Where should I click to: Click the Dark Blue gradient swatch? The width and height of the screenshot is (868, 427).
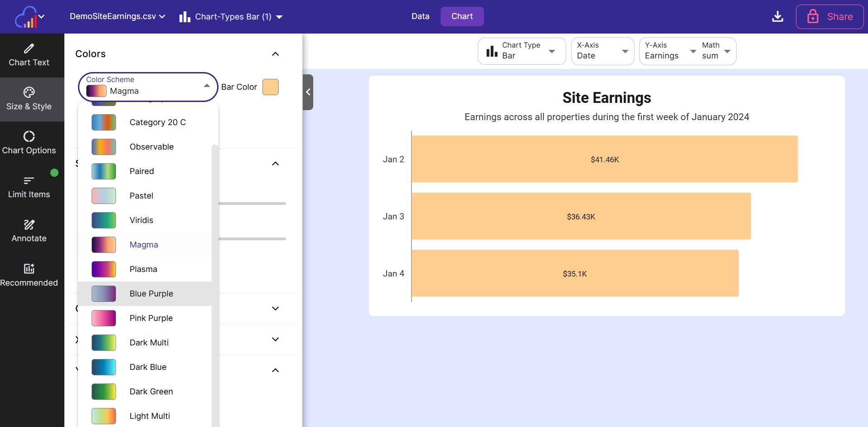(x=104, y=367)
